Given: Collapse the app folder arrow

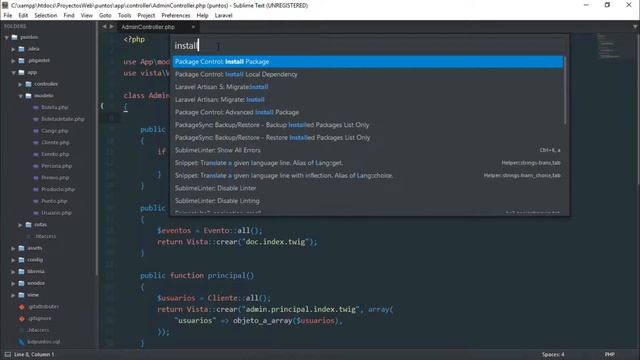Looking at the screenshot, I should [13, 72].
